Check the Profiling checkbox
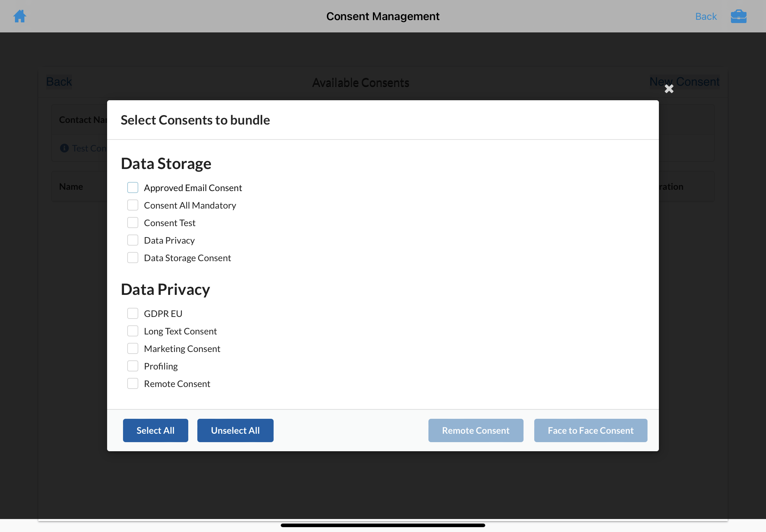 click(133, 366)
